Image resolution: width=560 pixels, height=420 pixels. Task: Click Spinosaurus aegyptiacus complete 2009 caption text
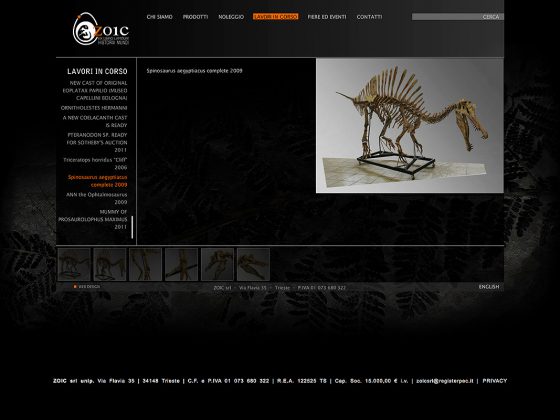coord(195,71)
